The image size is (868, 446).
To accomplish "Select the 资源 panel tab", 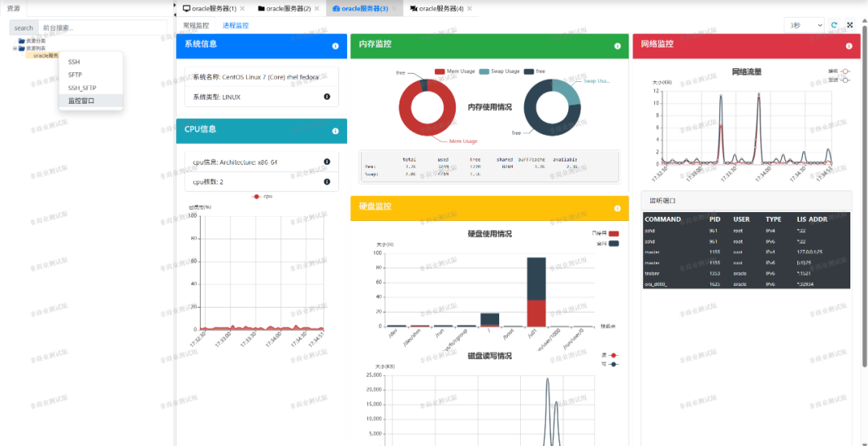I will pos(14,9).
